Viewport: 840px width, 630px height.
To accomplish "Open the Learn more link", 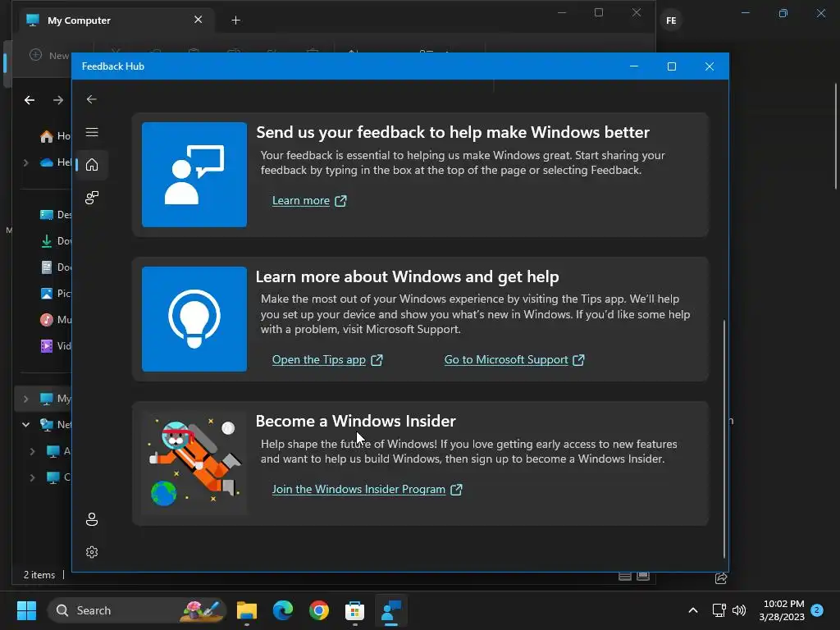I will tap(300, 200).
